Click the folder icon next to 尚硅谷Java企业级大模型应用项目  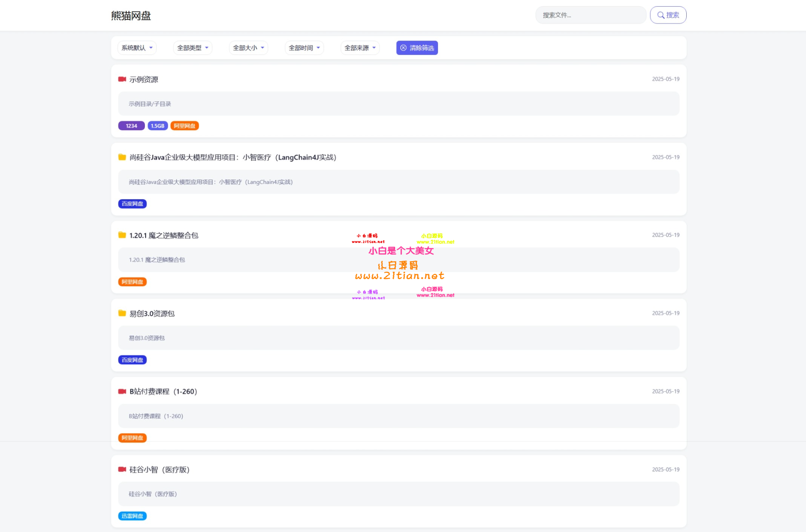pos(122,157)
